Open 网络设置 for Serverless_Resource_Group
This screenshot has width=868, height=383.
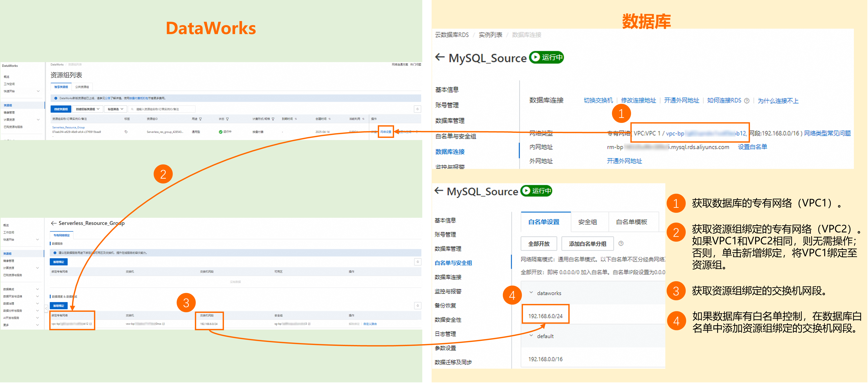click(386, 132)
